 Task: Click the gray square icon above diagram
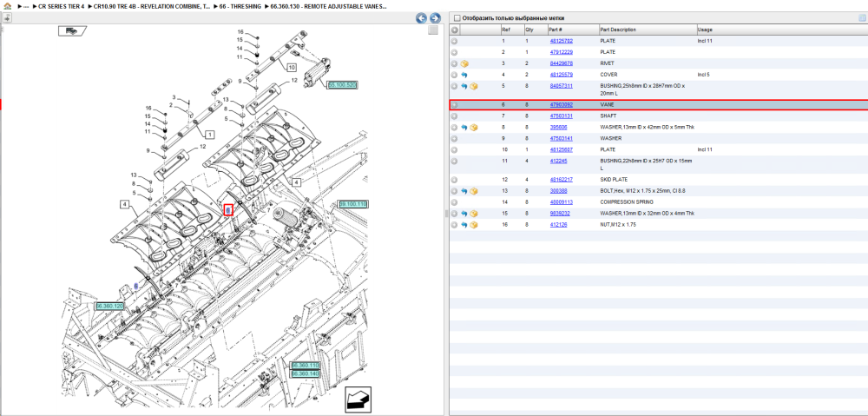[x=433, y=30]
